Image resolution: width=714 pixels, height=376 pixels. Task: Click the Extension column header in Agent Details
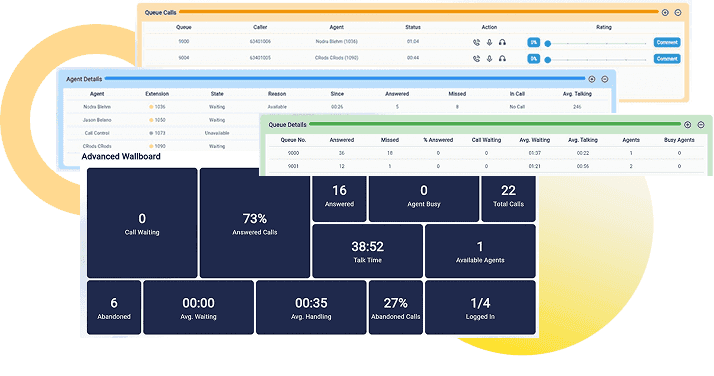(x=157, y=94)
